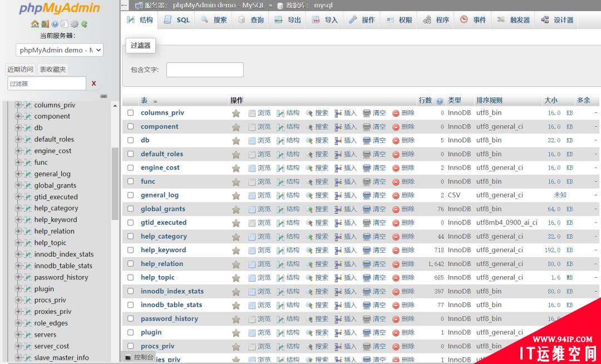
Task: Open the current server dropdown
Action: coord(60,50)
